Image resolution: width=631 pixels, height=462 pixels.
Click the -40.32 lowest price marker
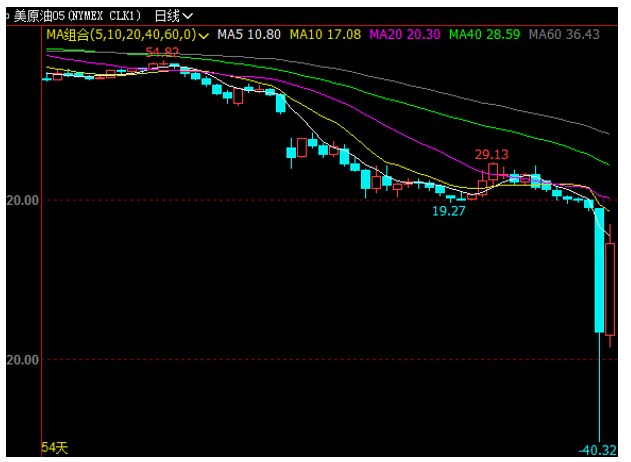[x=599, y=450]
